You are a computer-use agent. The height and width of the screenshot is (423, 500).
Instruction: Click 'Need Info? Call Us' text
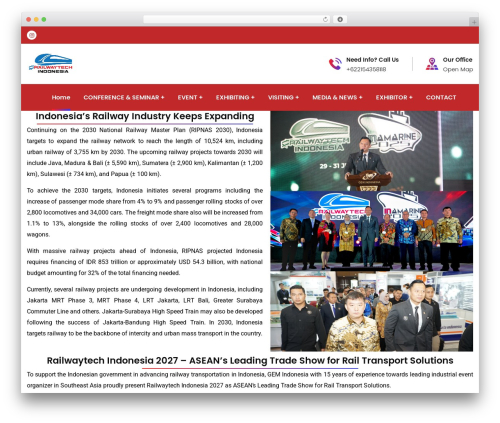pos(372,60)
